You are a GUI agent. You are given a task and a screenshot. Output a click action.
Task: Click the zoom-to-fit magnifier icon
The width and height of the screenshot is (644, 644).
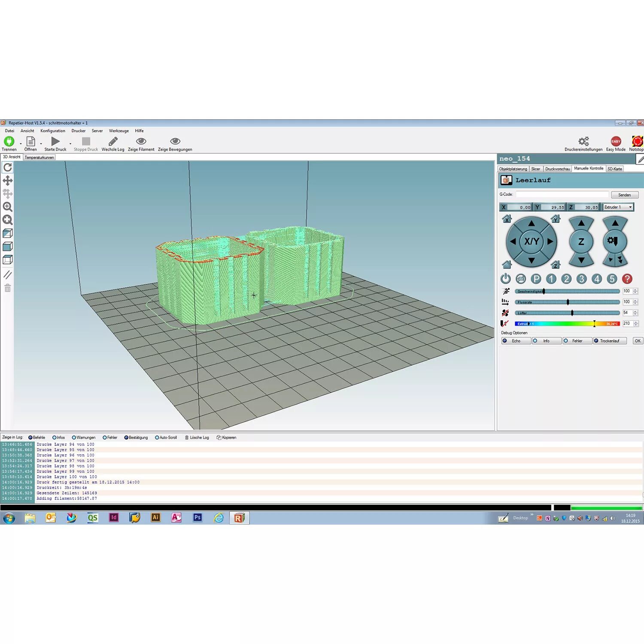click(x=8, y=220)
